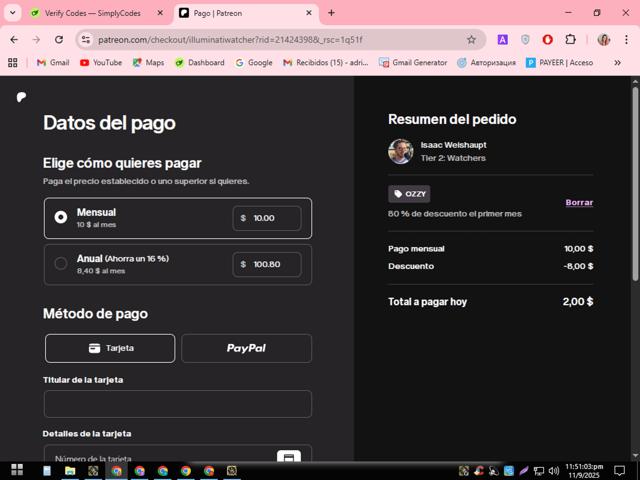Click the "-8,00 $" discount value
The height and width of the screenshot is (480, 640).
578,266
